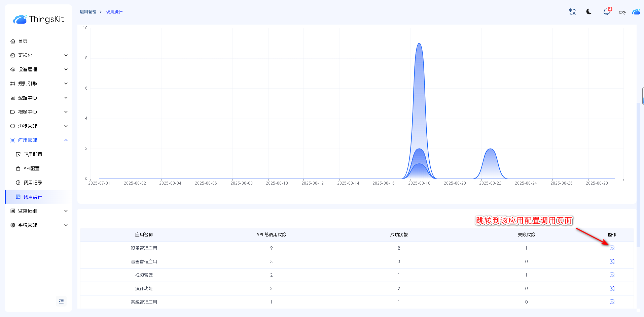Click the ThingsKit logo

(38, 19)
